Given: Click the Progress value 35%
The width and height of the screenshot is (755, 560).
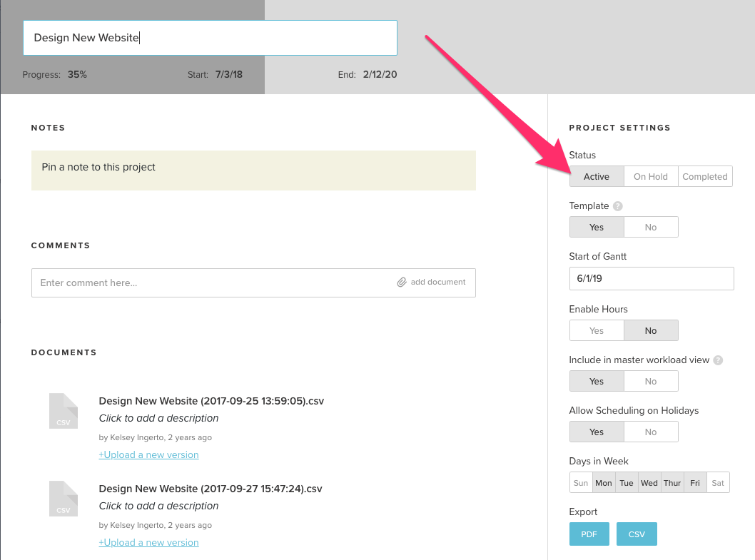Looking at the screenshot, I should (77, 75).
